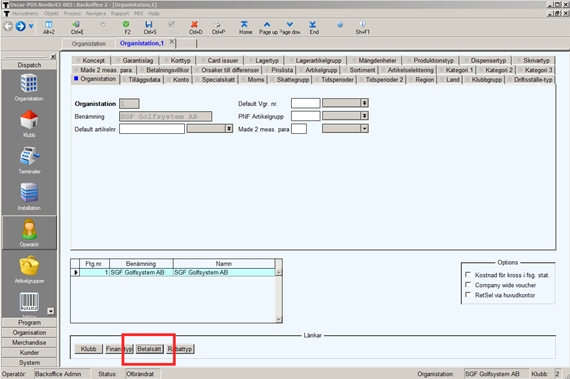The width and height of the screenshot is (570, 379).
Task: Click the grid scrollbar up arrow
Action: (x=278, y=272)
